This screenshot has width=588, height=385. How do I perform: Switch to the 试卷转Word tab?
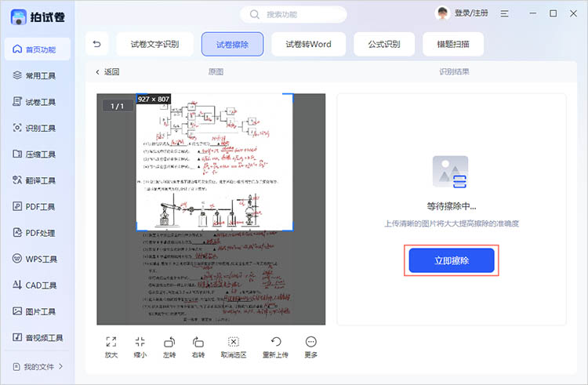[x=308, y=45]
